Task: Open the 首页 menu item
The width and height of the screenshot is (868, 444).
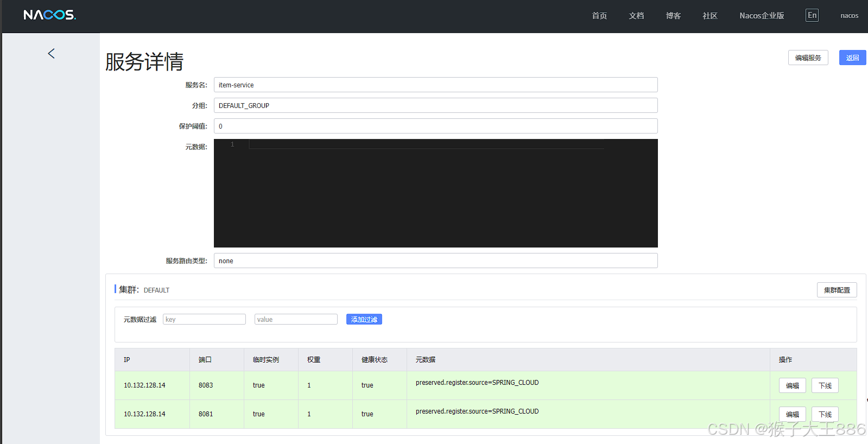Action: click(599, 16)
